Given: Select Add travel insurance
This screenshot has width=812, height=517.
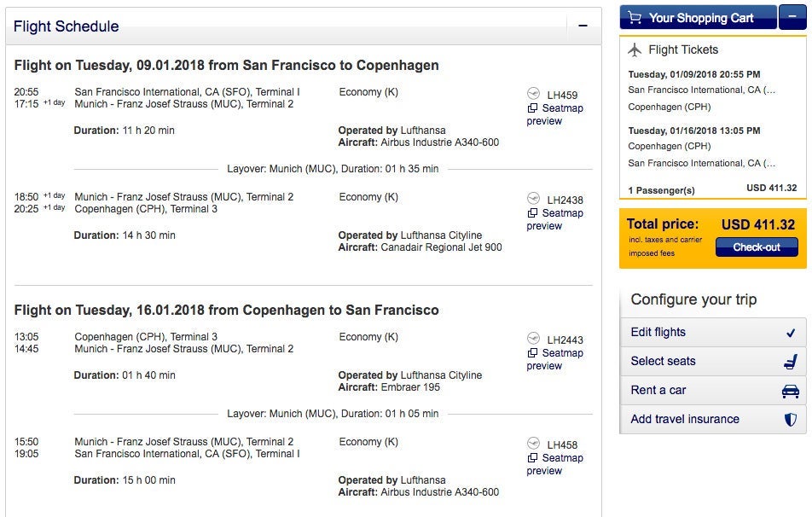Looking at the screenshot, I should click(x=685, y=420).
